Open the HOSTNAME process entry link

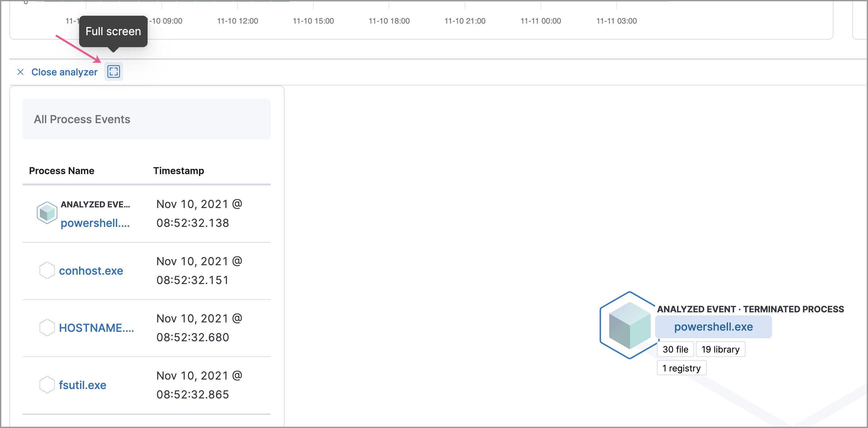(97, 327)
